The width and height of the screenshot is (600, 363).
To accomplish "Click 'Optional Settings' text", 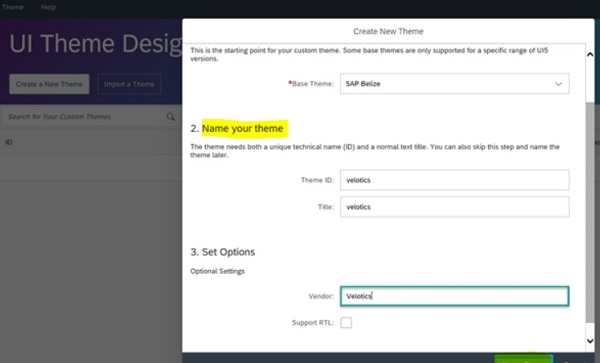I will [x=217, y=271].
